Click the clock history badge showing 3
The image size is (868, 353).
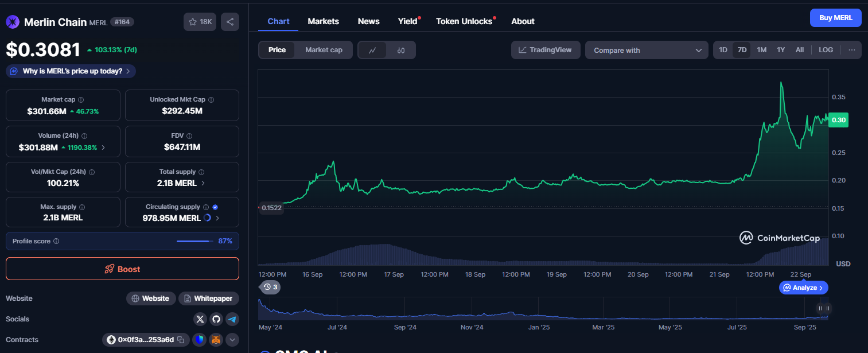(x=270, y=287)
